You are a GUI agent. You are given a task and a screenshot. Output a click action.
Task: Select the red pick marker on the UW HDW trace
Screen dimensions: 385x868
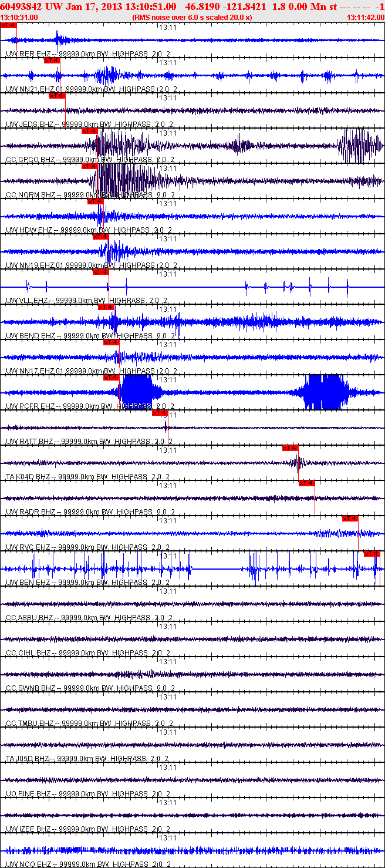pos(95,201)
